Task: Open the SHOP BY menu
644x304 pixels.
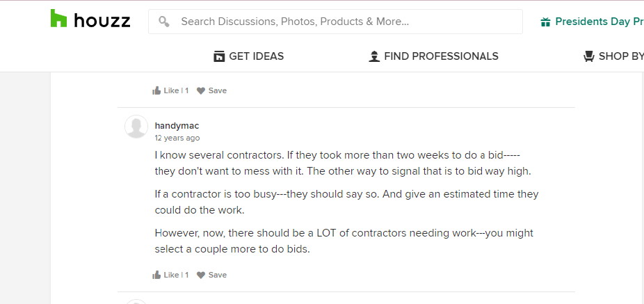Action: point(613,56)
